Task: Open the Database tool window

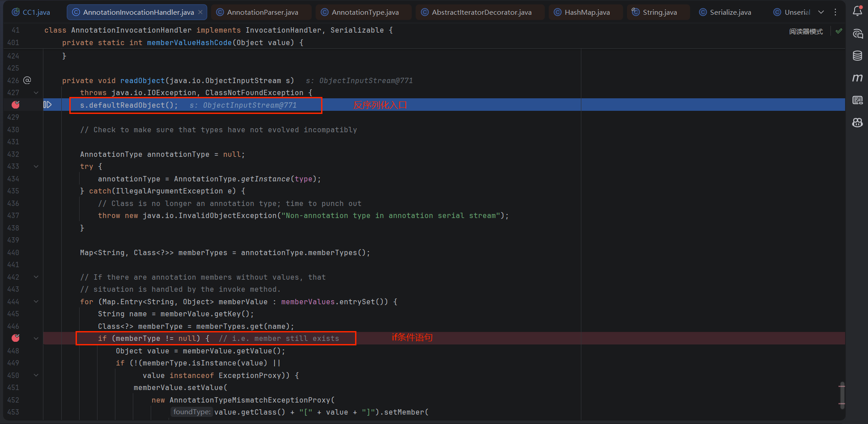Action: coord(857,56)
